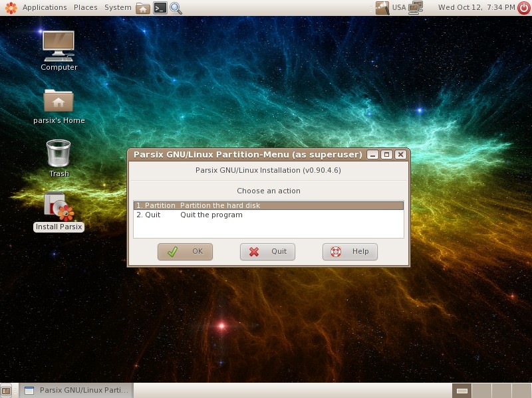532x398 pixels.
Task: Open Help in the Partition-Menu dialog
Action: tap(350, 252)
